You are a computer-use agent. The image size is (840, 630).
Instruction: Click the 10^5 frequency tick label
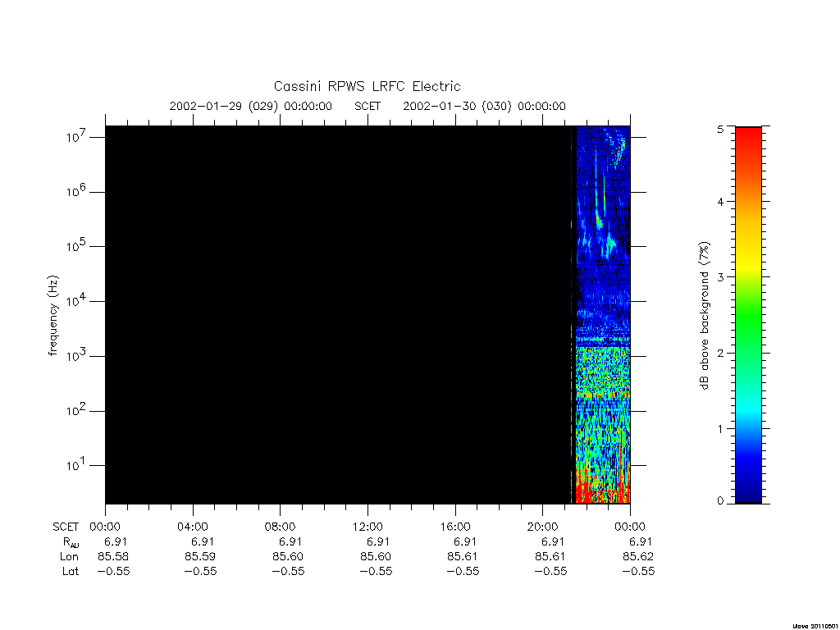click(76, 246)
